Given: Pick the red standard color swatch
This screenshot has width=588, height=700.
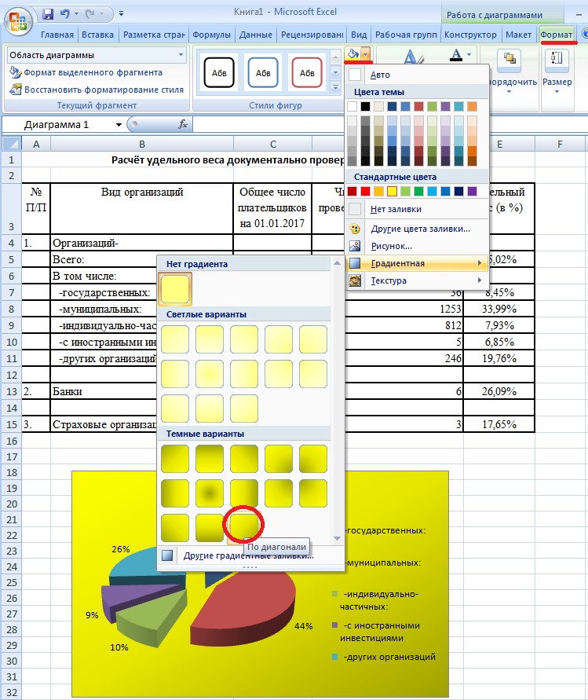Looking at the screenshot, I should tap(365, 192).
